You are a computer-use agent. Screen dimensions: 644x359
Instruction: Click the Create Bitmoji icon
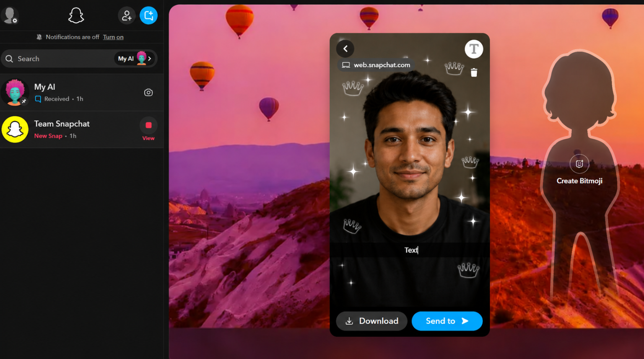[x=579, y=164]
